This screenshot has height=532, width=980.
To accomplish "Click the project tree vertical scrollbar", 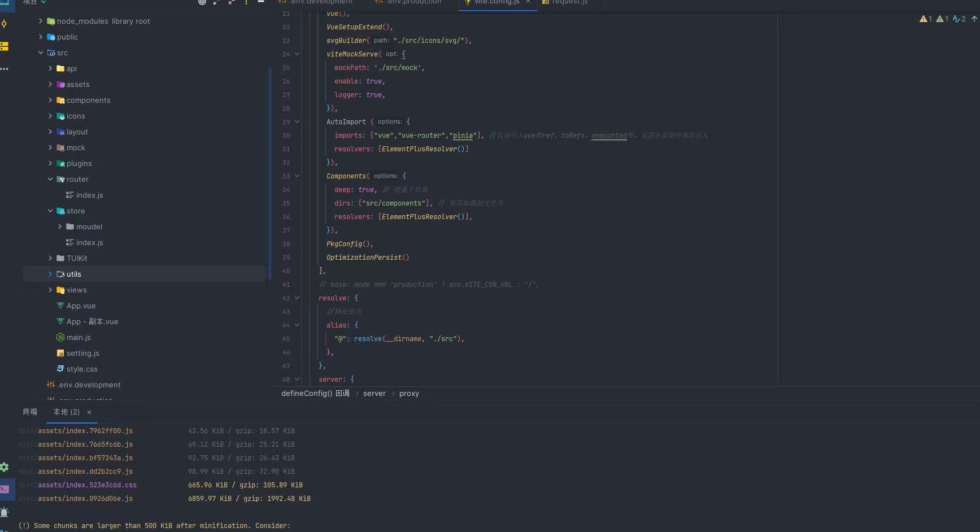I will pos(270,172).
